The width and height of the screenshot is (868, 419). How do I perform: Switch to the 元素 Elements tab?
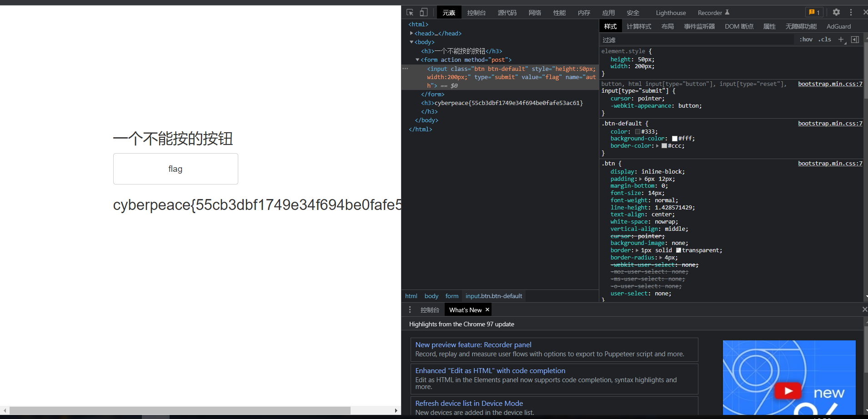pyautogui.click(x=449, y=13)
